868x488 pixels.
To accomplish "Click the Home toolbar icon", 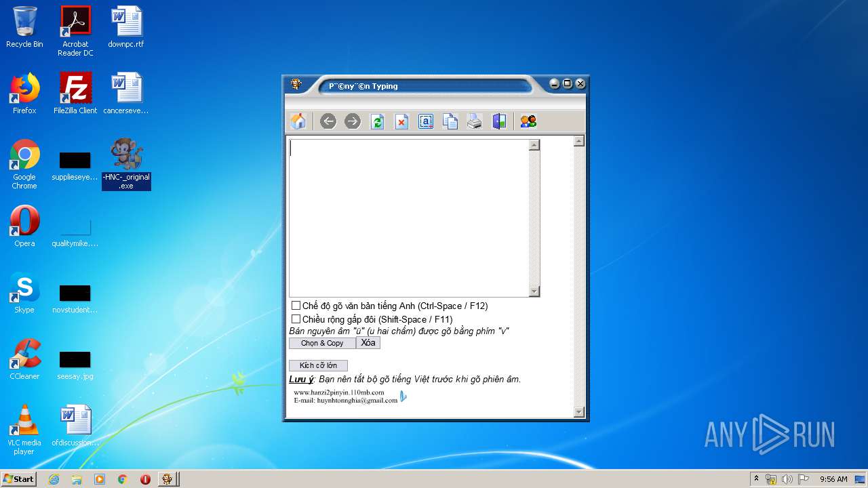I will pos(298,121).
